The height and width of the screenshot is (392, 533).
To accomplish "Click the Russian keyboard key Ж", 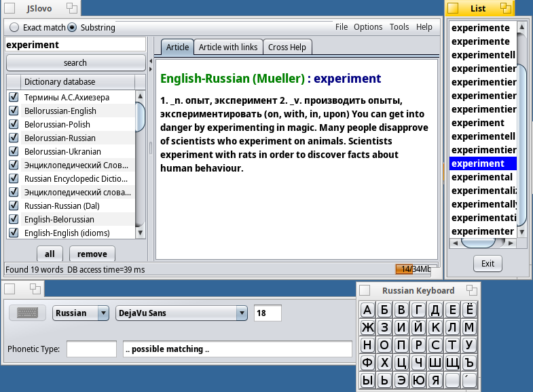I will 367,328.
